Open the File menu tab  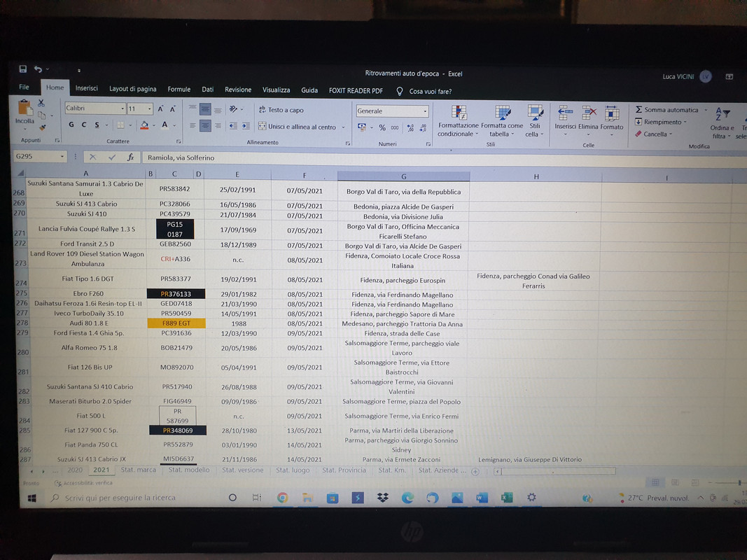pyautogui.click(x=24, y=87)
